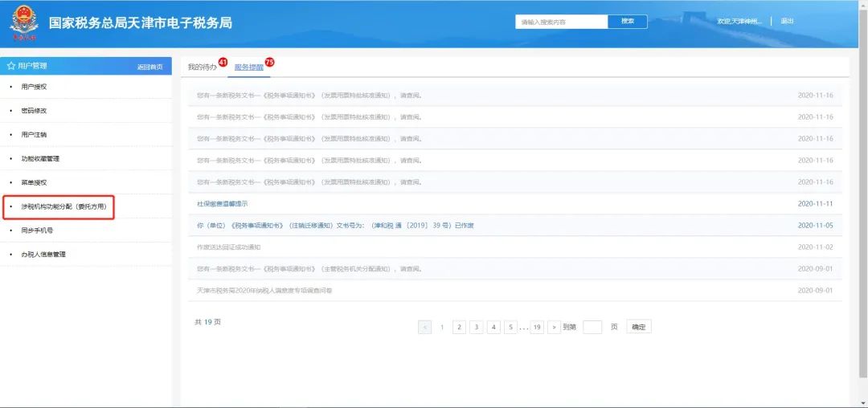This screenshot has width=868, height=408.
Task: Click the welcome username 欢迎,天津神州...
Action: (x=739, y=22)
